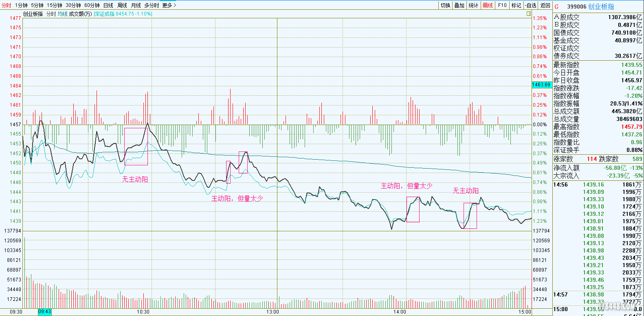Click the 返回 back button
Screen dimensions: 644x316
(545, 5)
